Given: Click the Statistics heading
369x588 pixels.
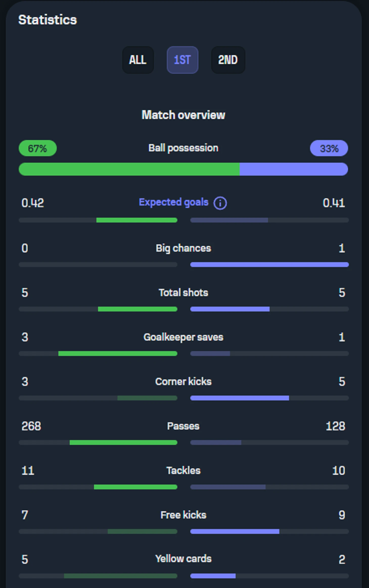Looking at the screenshot, I should click(x=48, y=20).
